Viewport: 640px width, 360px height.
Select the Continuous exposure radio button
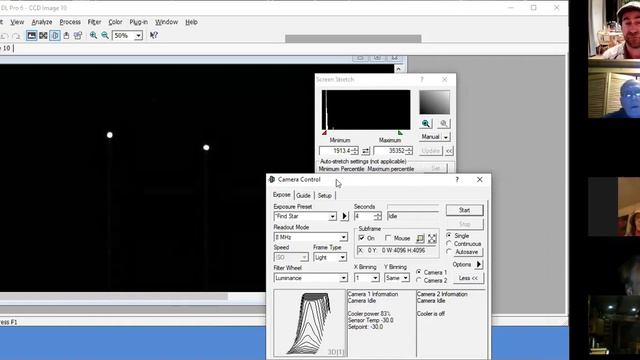[449, 244]
